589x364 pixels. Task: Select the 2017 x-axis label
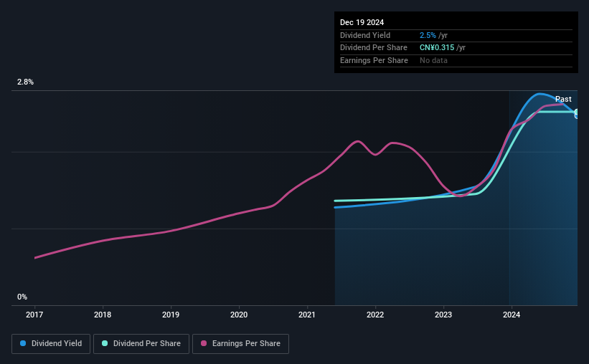34,315
